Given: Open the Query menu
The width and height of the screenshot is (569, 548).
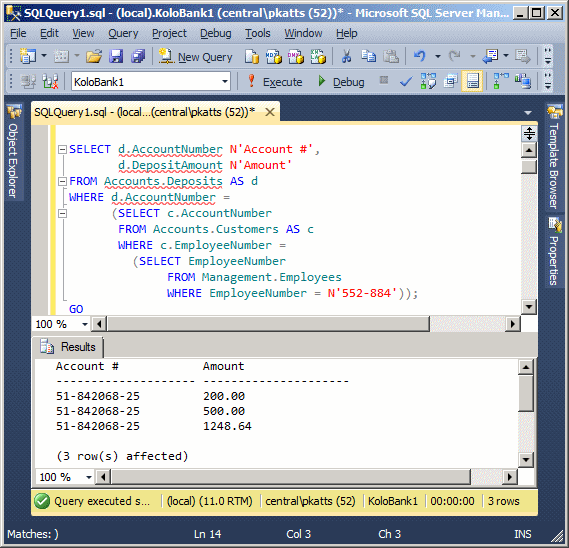Looking at the screenshot, I should pyautogui.click(x=123, y=33).
